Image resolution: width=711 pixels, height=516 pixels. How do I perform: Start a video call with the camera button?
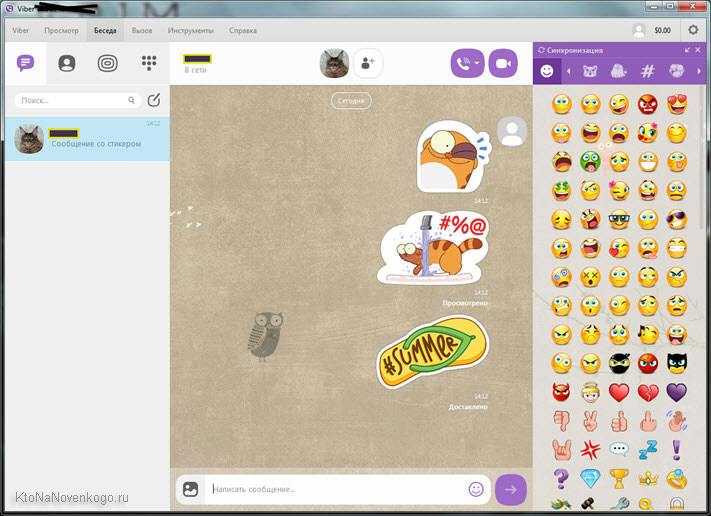click(503, 63)
